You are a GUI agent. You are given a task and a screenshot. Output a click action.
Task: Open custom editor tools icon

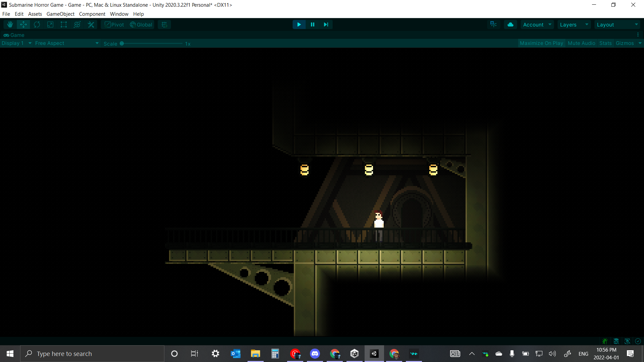[x=91, y=24]
